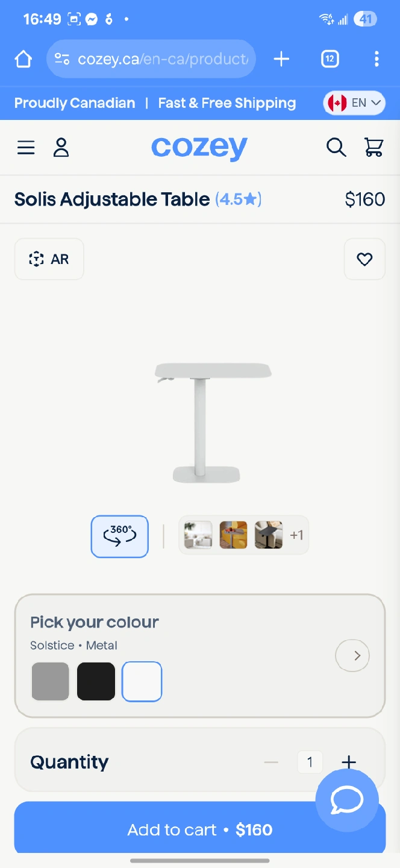Open the hamburger navigation menu
The image size is (400, 868).
26,148
